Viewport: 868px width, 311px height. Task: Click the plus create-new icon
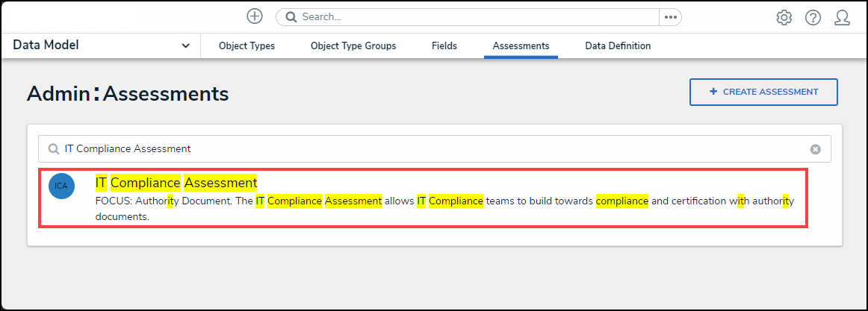(255, 16)
